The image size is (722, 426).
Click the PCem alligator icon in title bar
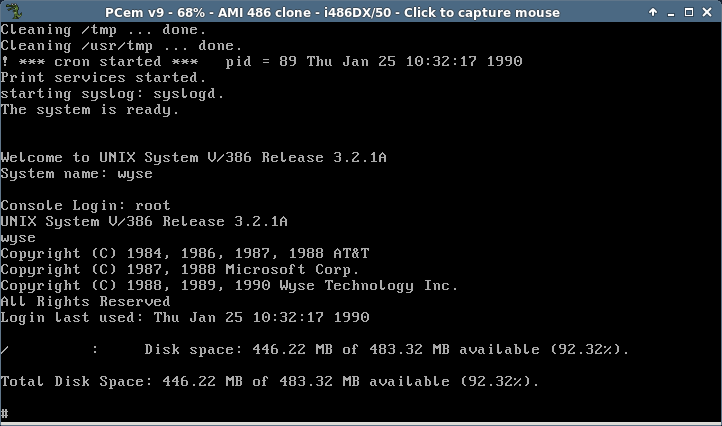pos(13,11)
